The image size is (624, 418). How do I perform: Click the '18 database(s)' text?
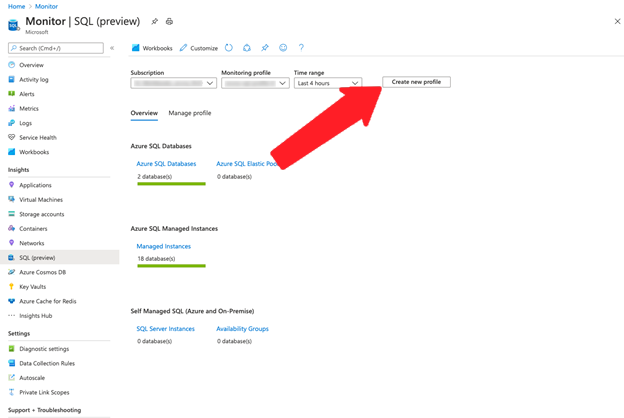point(156,259)
